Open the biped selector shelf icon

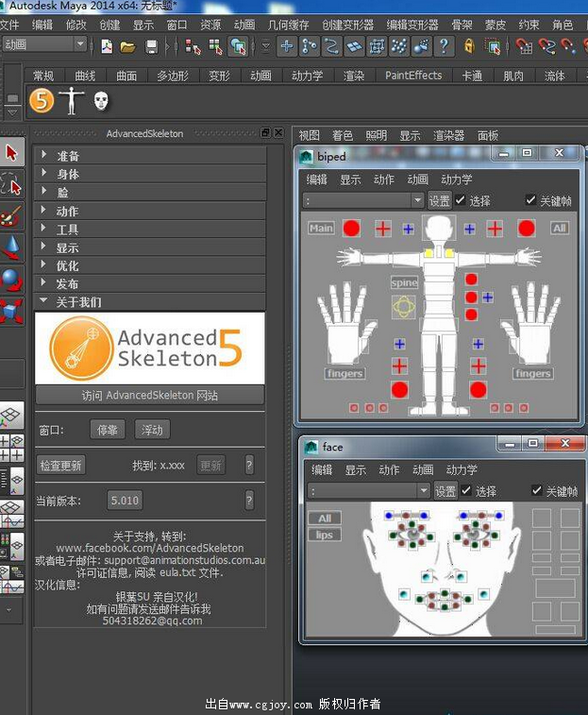(x=71, y=100)
